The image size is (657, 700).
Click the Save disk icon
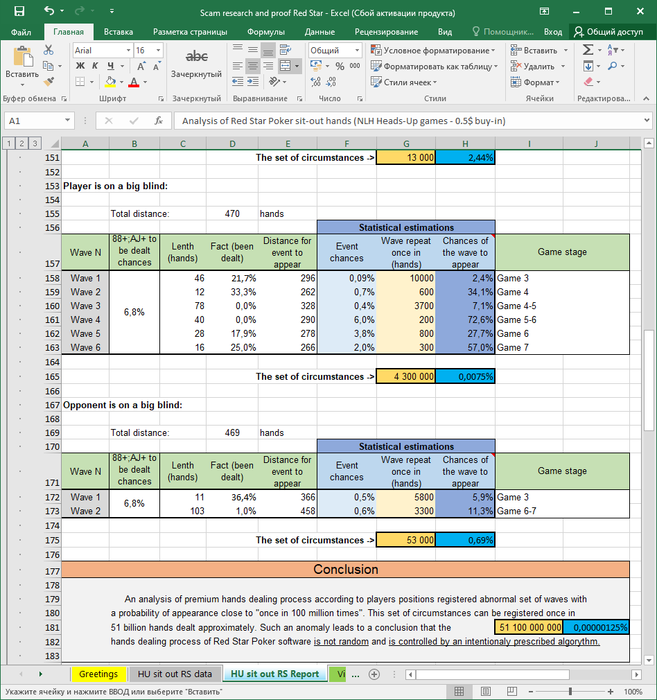[x=19, y=11]
